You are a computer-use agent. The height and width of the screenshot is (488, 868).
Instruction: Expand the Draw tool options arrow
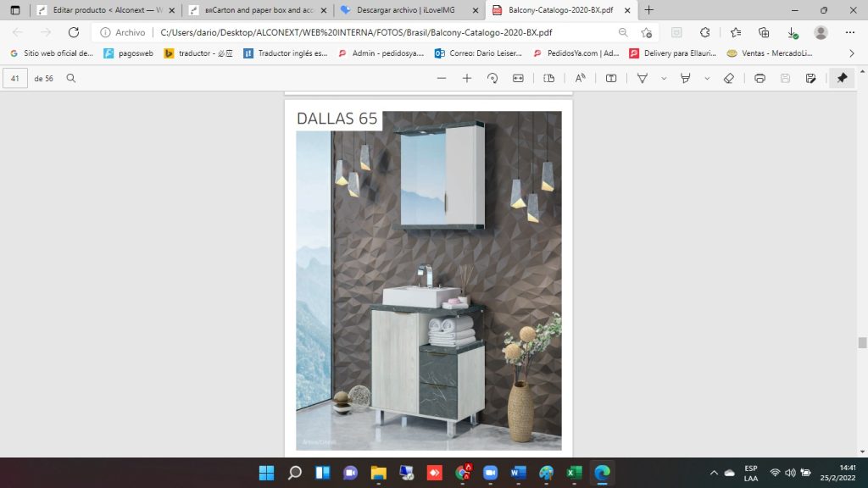[x=664, y=79]
